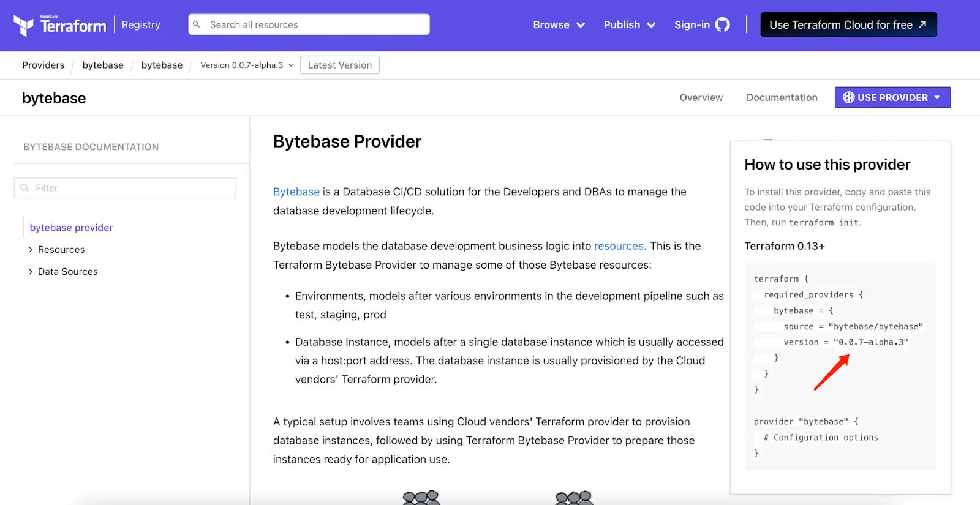This screenshot has width=980, height=505.
Task: Click the Bytebase Provider heading
Action: (x=347, y=141)
